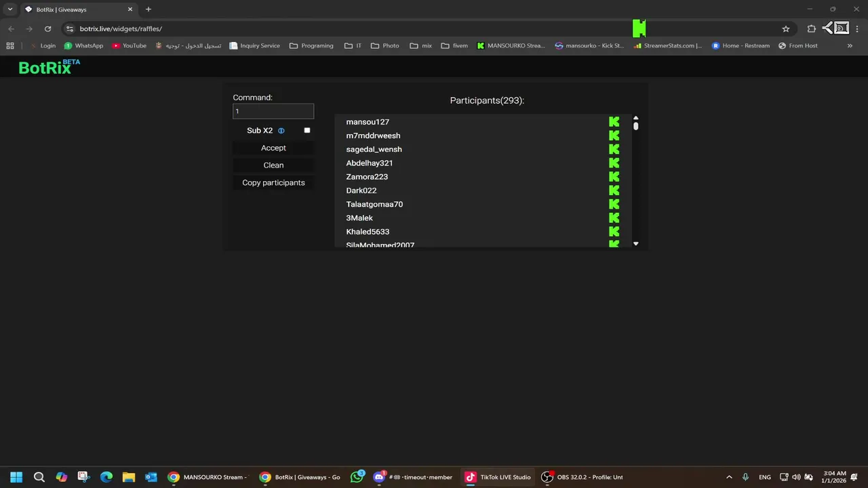
Task: Open Discord timeout-member taskbar window
Action: point(412,477)
